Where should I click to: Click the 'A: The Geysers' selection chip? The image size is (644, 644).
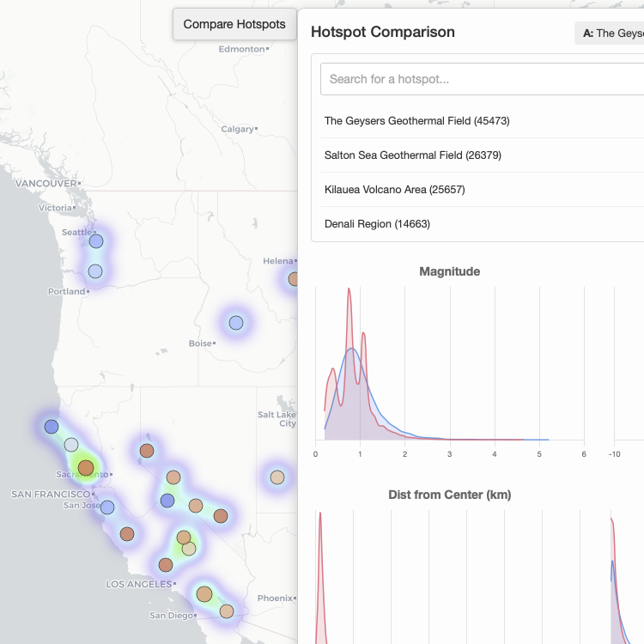pyautogui.click(x=611, y=33)
